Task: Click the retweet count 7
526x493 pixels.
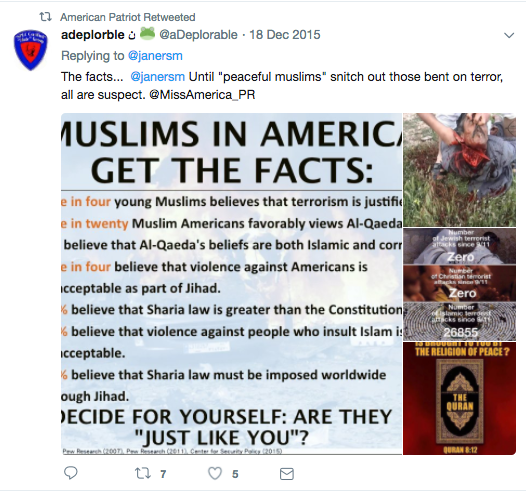Action: 163,474
